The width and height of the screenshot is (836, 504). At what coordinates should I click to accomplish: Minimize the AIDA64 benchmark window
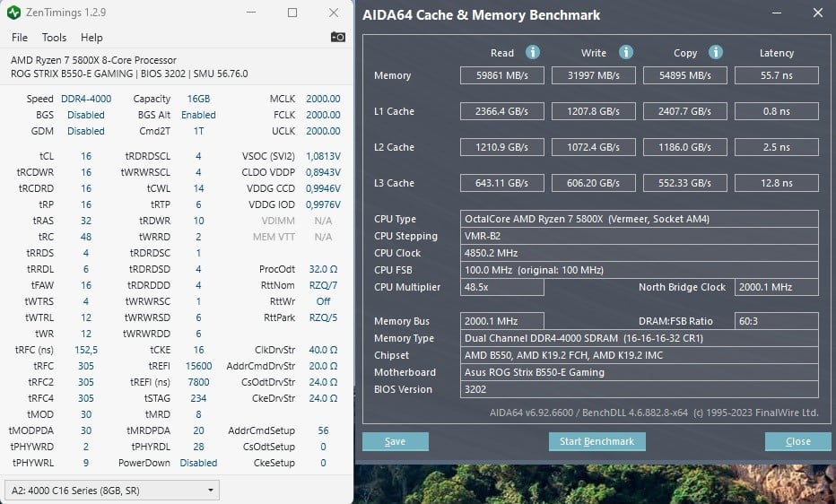pos(776,13)
